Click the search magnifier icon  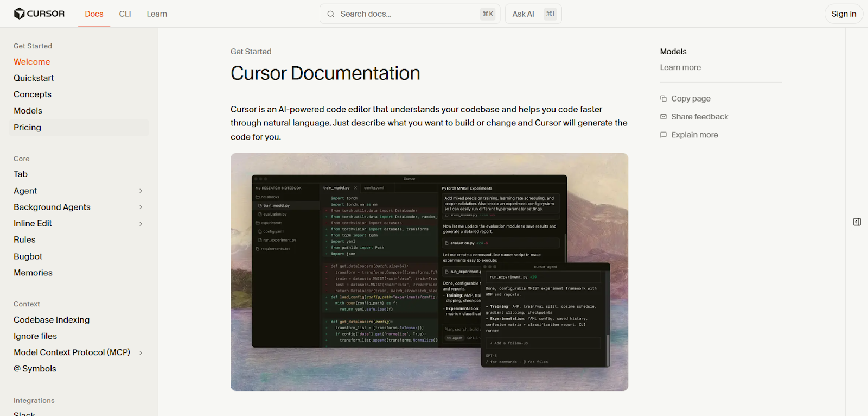[x=330, y=14]
